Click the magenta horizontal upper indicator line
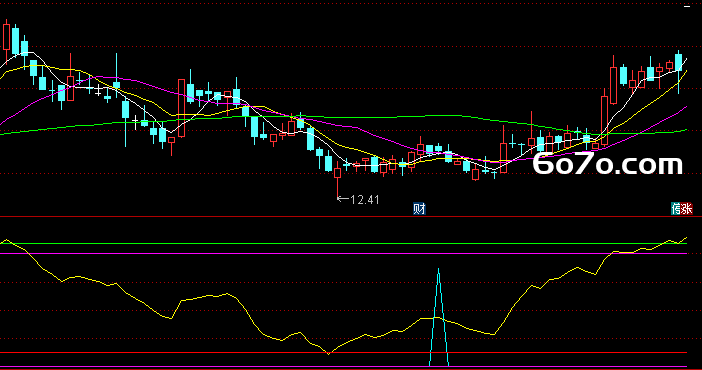Image resolution: width=702 pixels, height=370 pixels. point(343,254)
